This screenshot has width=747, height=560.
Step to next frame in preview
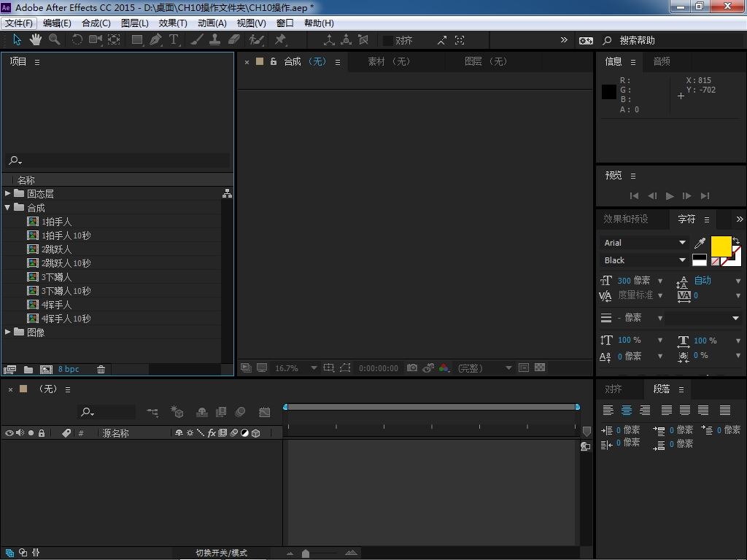687,196
